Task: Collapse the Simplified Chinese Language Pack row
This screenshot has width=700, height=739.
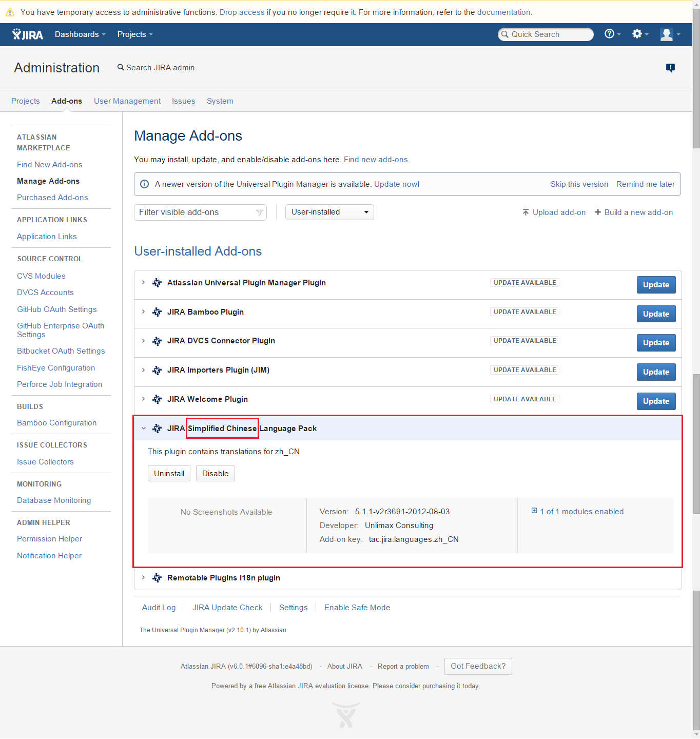Action: pyautogui.click(x=143, y=428)
